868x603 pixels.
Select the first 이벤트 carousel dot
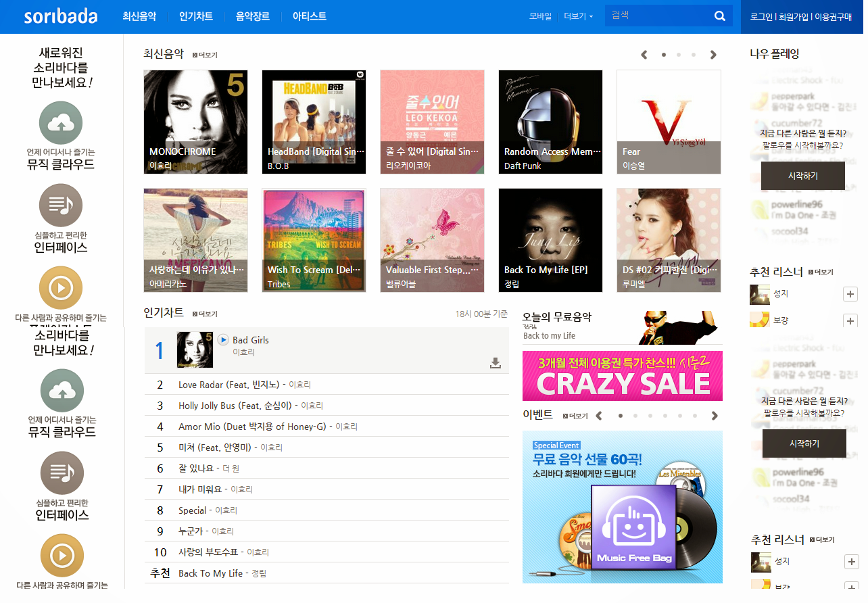[621, 416]
